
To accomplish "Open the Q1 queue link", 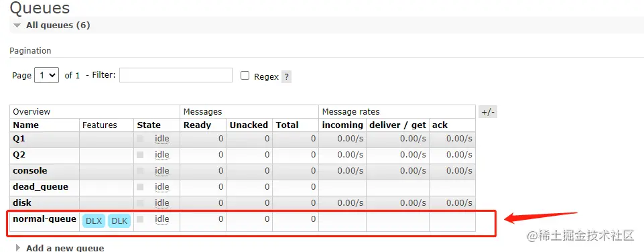I will pos(19,139).
